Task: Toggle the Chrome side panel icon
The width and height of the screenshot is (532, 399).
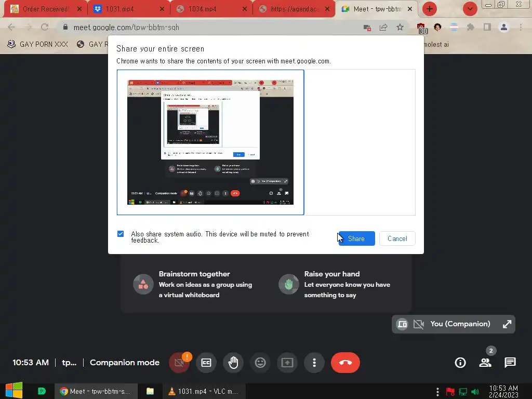Action: point(487,27)
